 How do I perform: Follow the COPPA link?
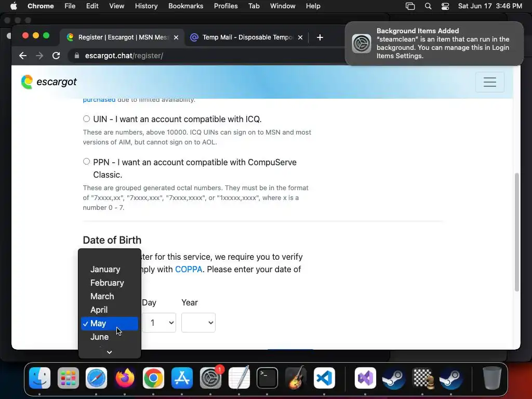(188, 269)
